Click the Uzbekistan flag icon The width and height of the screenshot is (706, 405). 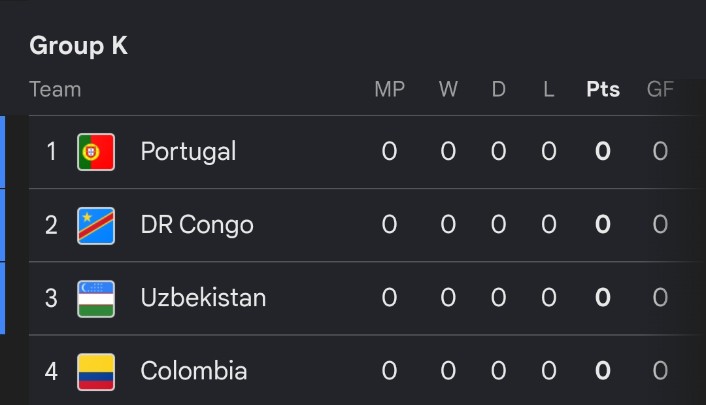pos(96,299)
